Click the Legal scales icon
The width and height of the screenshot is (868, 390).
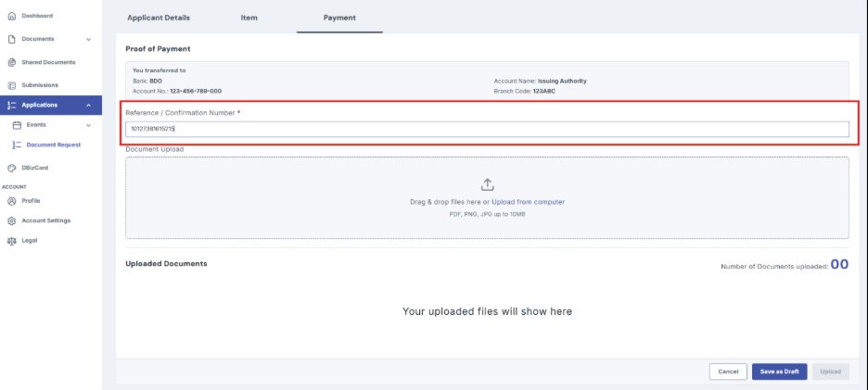tap(12, 241)
